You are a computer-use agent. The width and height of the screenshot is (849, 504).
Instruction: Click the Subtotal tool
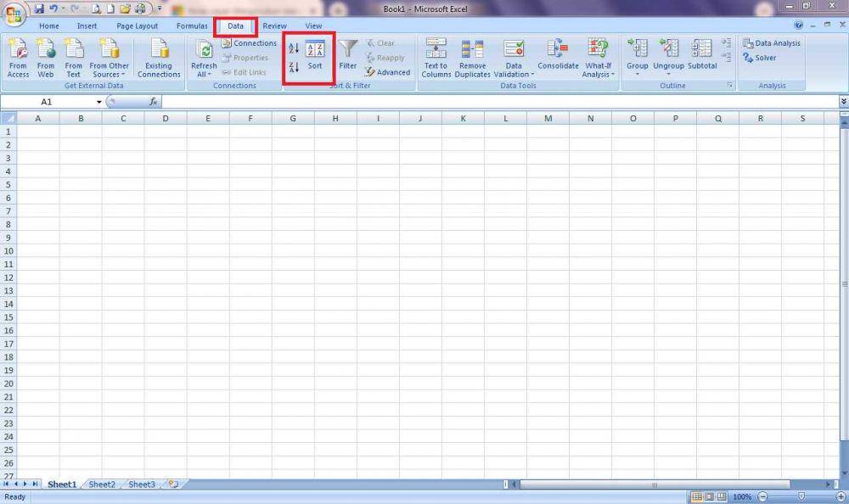702,55
